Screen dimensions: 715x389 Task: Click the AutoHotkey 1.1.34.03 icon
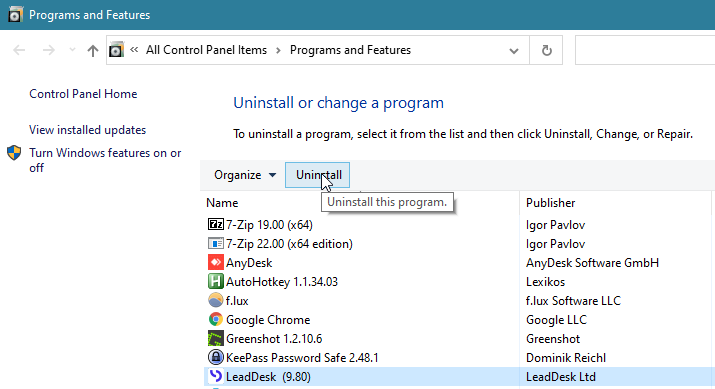tap(216, 281)
